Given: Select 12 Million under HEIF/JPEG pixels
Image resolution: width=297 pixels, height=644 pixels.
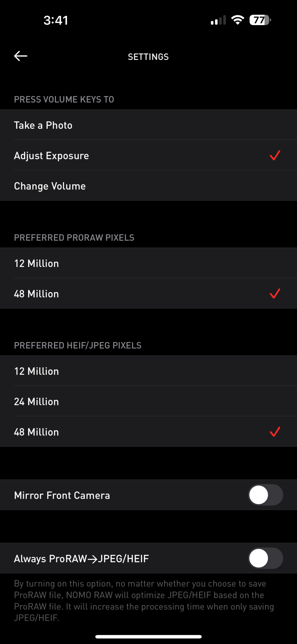Looking at the screenshot, I should coord(36,371).
